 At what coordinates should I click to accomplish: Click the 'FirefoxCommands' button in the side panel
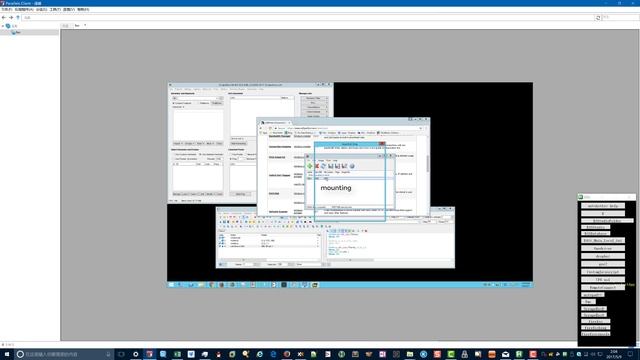click(x=596, y=334)
